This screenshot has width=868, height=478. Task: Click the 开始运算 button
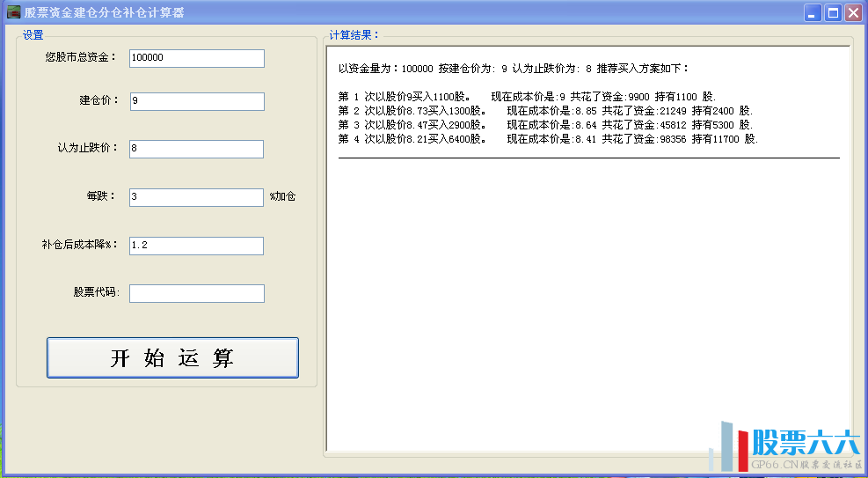(x=172, y=357)
